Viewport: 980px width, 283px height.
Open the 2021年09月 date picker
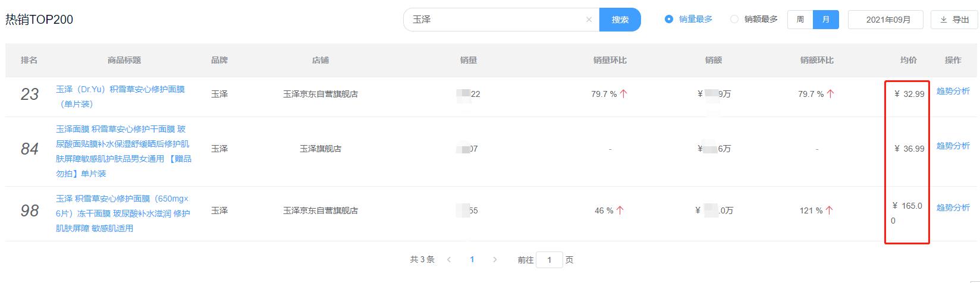(888, 20)
